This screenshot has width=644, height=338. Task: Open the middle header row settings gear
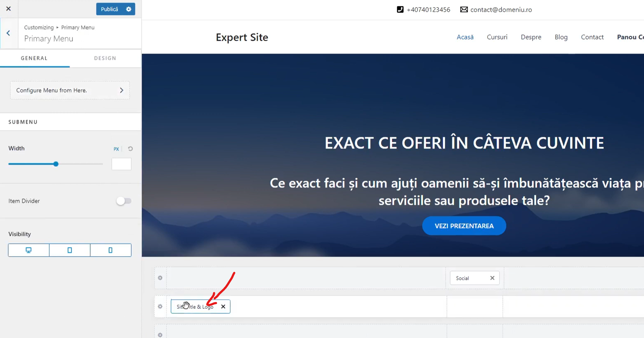(160, 306)
